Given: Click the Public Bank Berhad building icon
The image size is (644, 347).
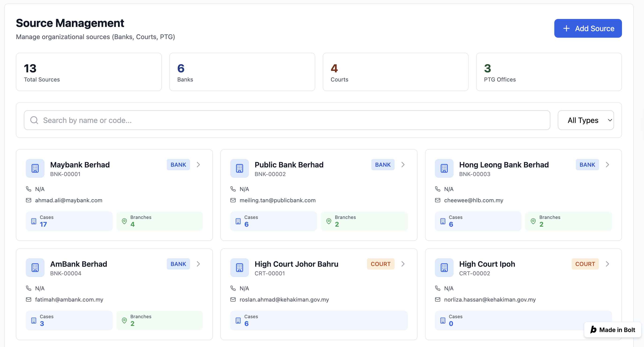Looking at the screenshot, I should click(x=240, y=168).
